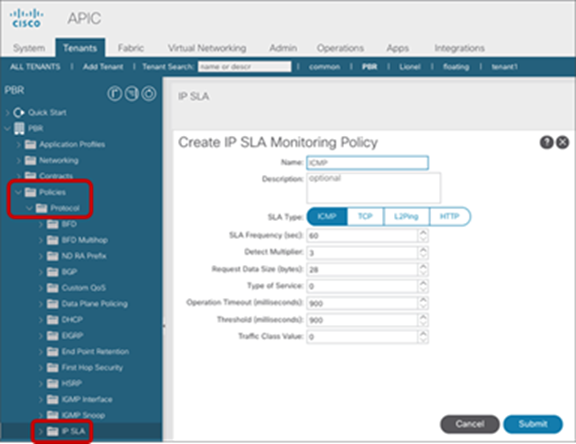Image resolution: width=576 pixels, height=444 pixels.
Task: Select the IP SLA tree item
Action: 73,431
